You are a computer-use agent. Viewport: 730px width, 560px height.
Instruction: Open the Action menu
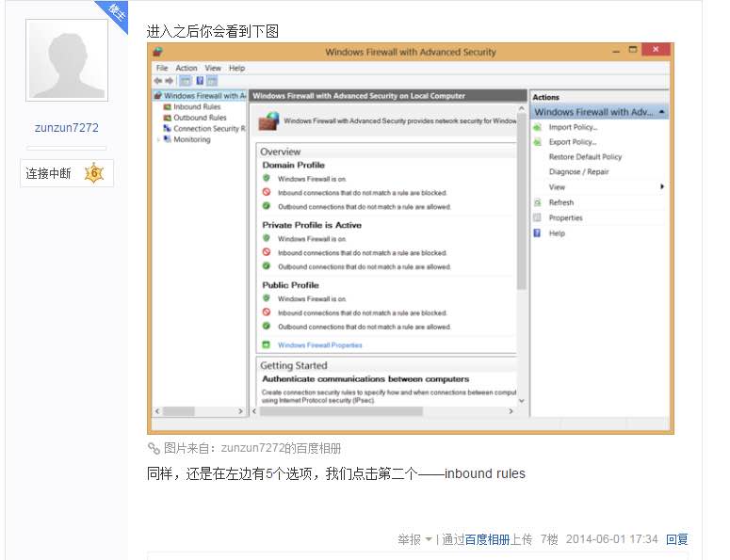187,68
